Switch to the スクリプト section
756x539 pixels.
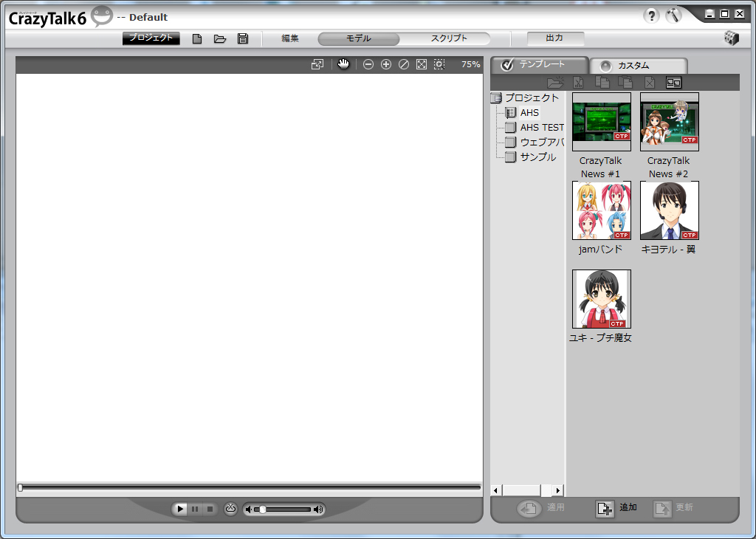coord(449,38)
